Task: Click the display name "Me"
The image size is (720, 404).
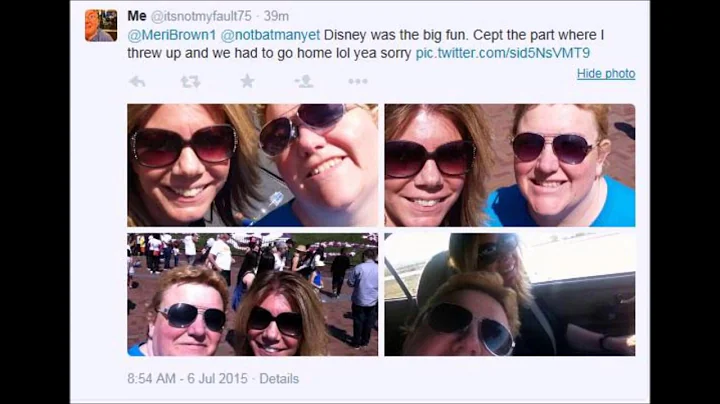Action: [x=137, y=16]
